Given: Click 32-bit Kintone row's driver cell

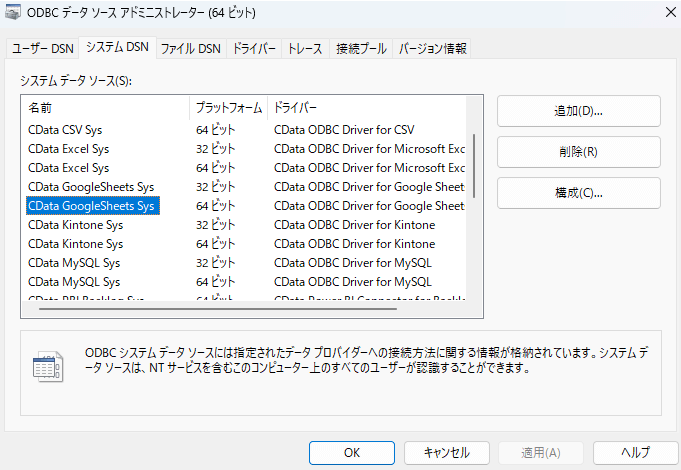Looking at the screenshot, I should tap(354, 225).
